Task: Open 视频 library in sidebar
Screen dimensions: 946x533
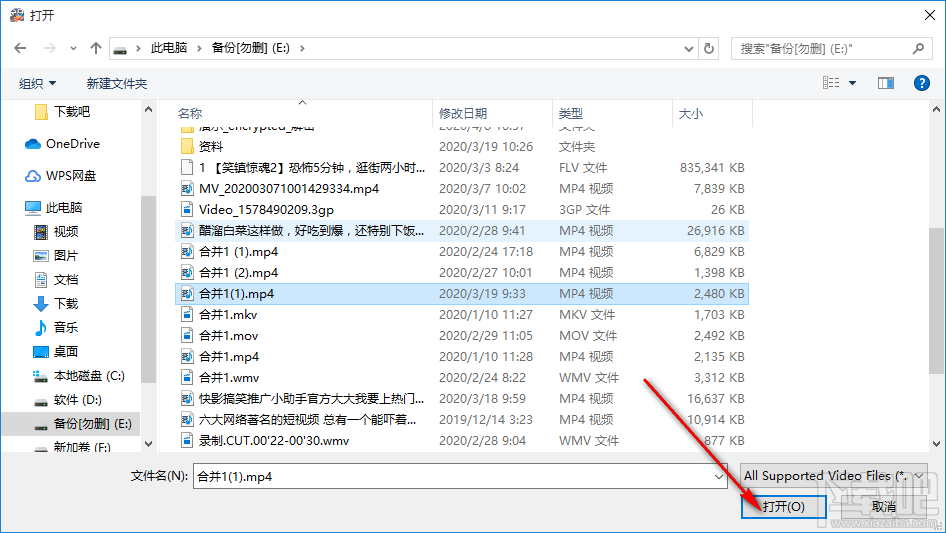Action: (56, 232)
